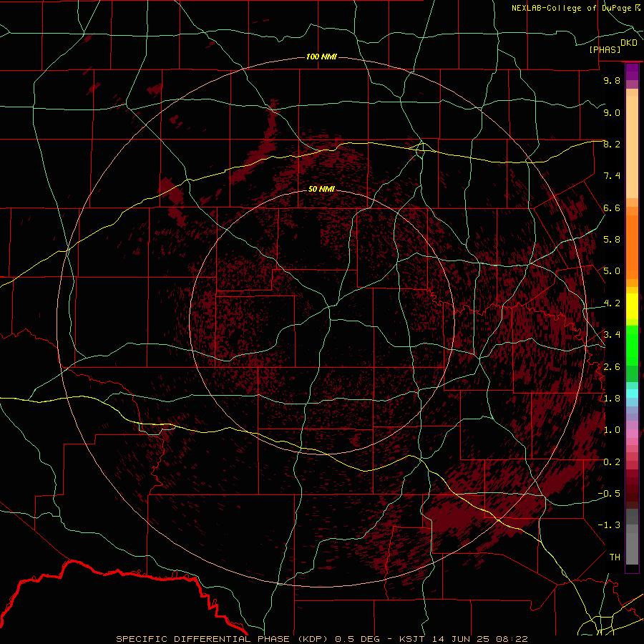Click the 1.8 value on the scale
644x644 pixels.
(x=612, y=399)
